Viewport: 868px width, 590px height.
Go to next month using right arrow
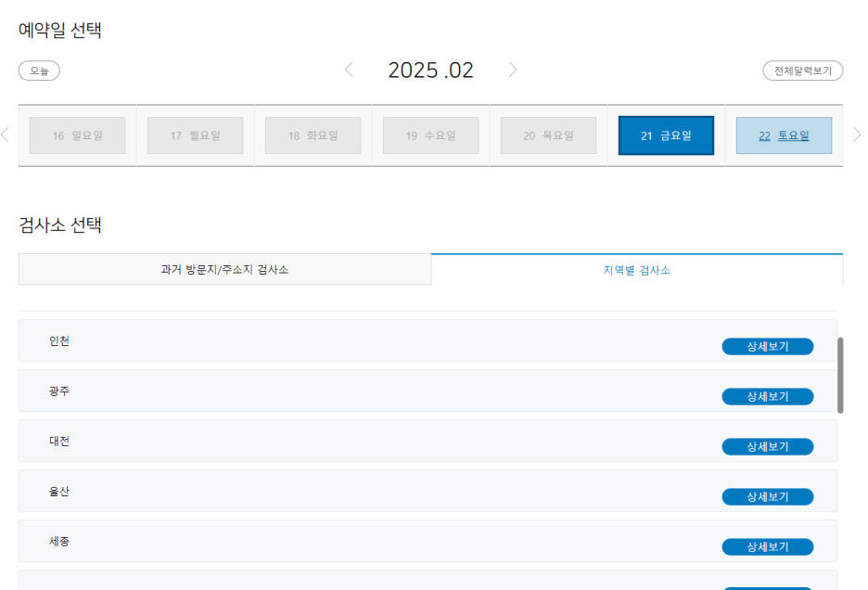click(x=513, y=70)
